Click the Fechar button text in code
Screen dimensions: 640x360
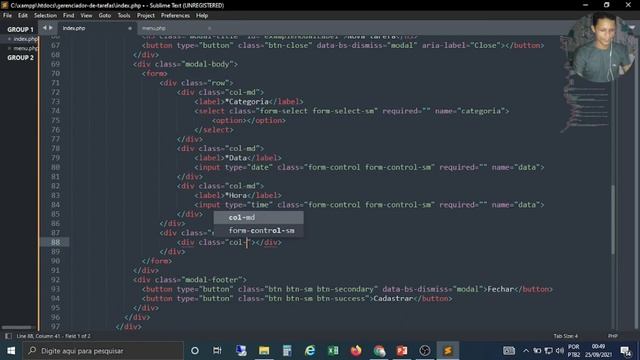(x=500, y=289)
